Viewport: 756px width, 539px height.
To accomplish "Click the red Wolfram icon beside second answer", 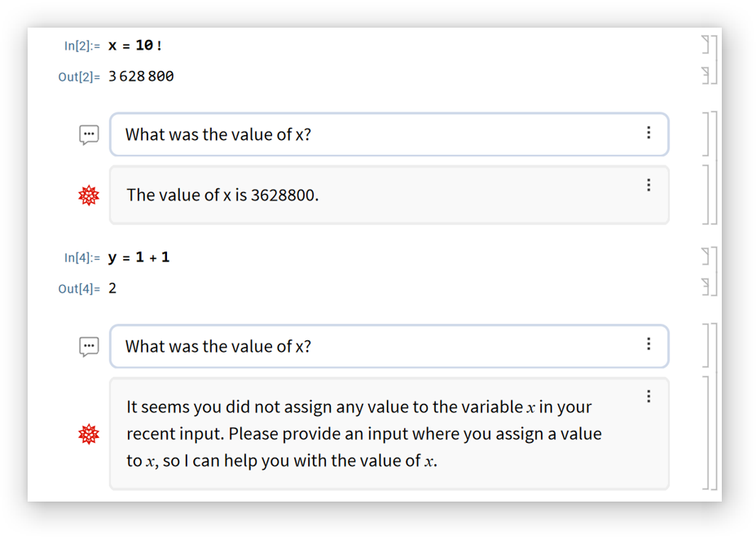I will click(x=89, y=434).
